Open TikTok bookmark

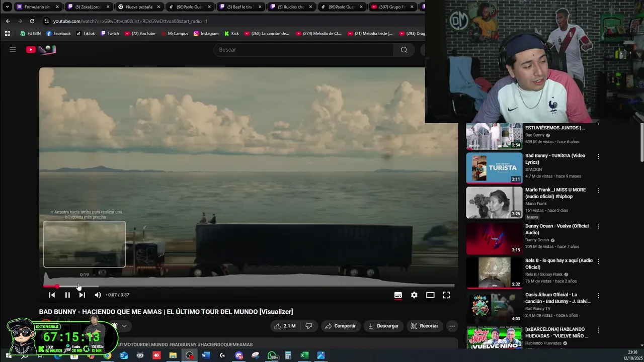[x=86, y=34]
